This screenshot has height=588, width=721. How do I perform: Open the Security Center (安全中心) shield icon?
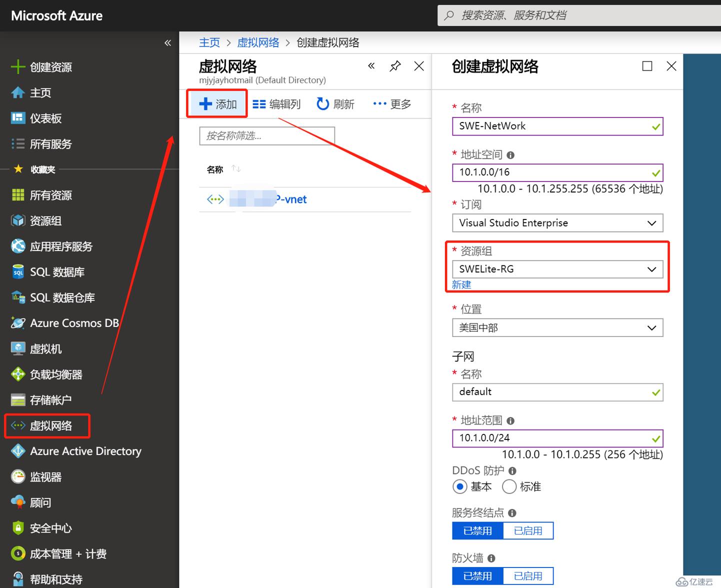(18, 528)
